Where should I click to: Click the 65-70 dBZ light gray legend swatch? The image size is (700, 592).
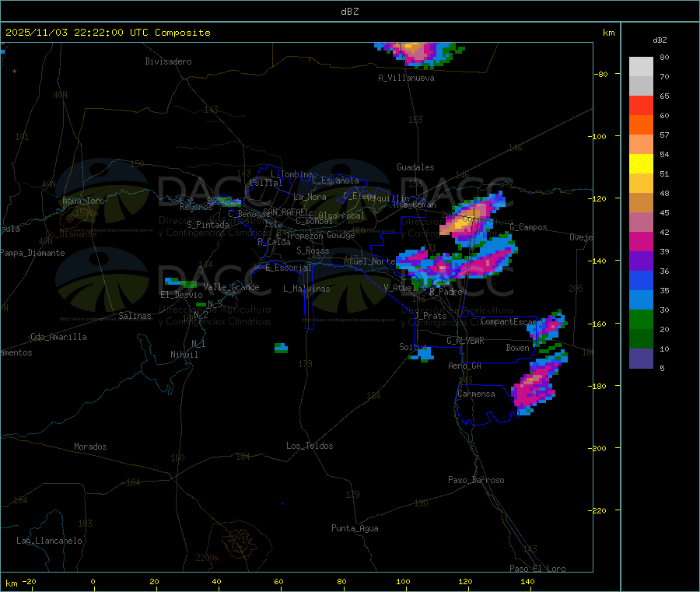coord(641,86)
